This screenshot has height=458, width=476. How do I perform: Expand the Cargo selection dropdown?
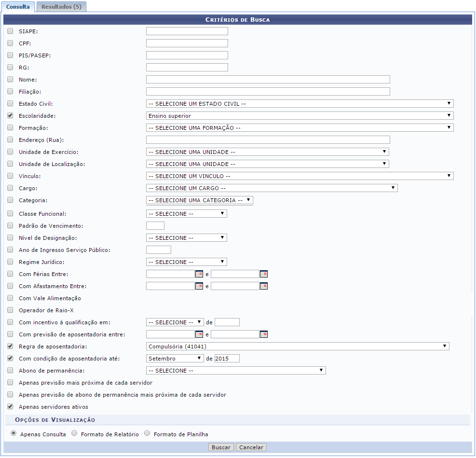[272, 188]
